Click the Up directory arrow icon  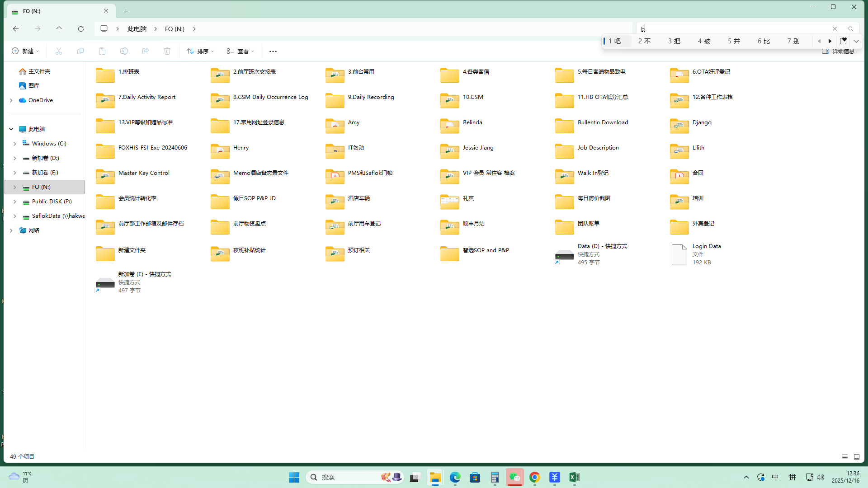[x=59, y=29]
